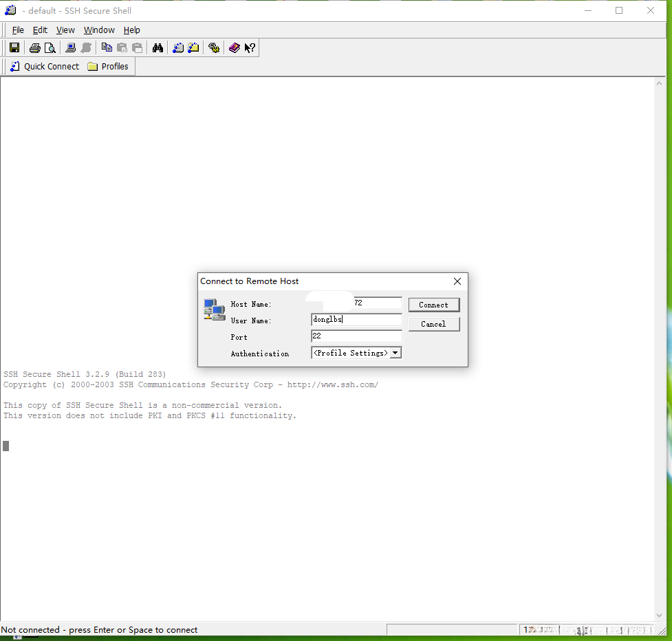
Task: Click the 'Not connected' status bar message
Action: [99, 630]
